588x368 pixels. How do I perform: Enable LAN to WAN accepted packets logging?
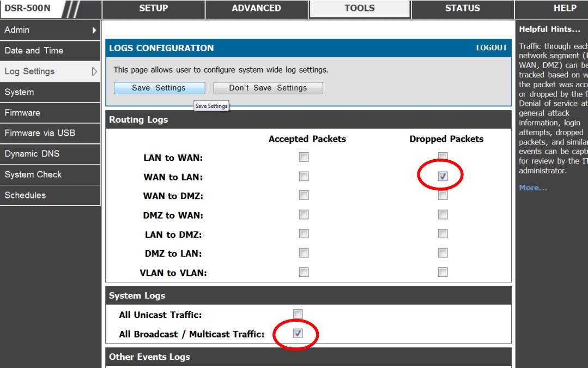[x=304, y=158]
